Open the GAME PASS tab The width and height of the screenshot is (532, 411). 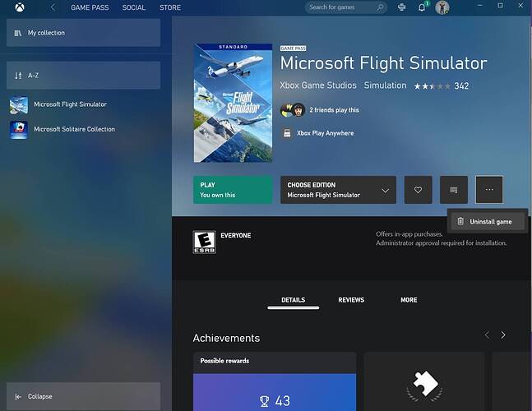(90, 7)
